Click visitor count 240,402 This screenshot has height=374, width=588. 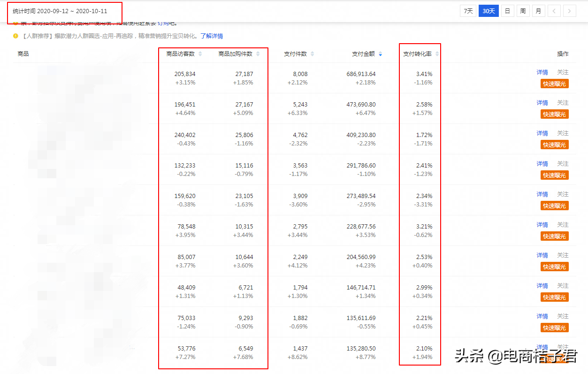click(185, 135)
